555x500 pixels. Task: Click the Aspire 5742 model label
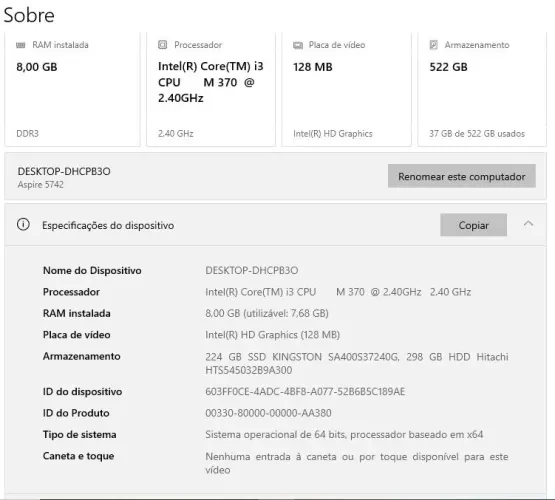41,185
